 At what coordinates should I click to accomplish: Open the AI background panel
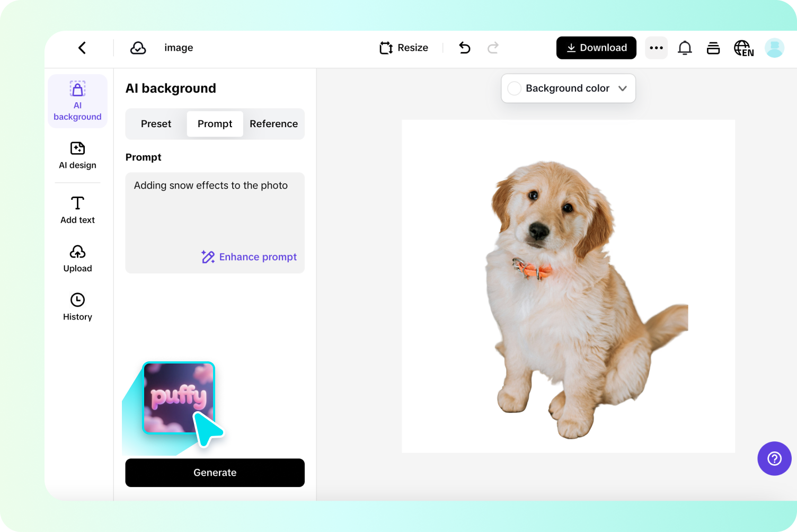77,101
